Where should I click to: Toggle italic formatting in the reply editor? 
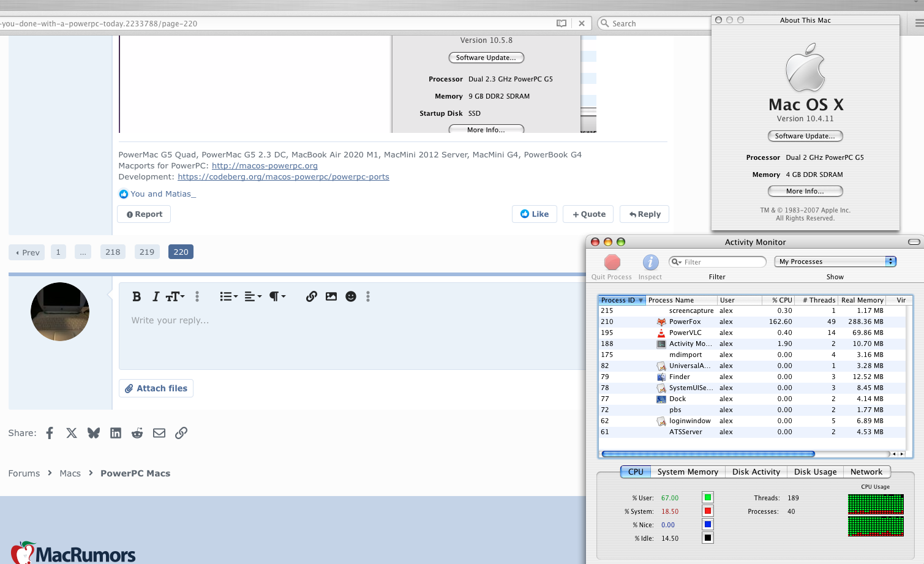(x=156, y=296)
